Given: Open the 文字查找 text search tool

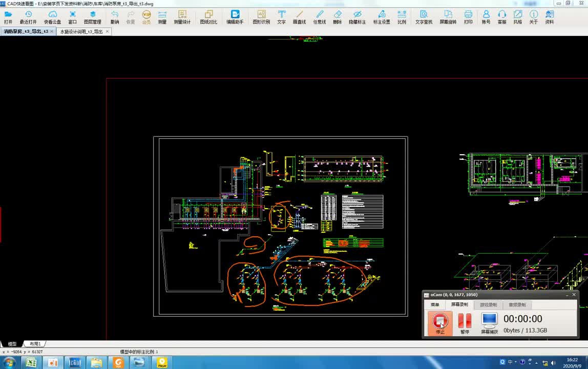Looking at the screenshot, I should click(x=424, y=17).
